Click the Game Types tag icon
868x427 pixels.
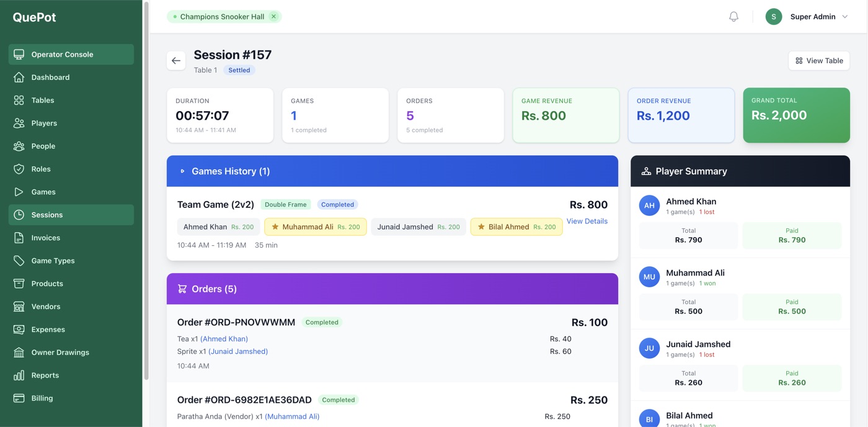click(19, 261)
